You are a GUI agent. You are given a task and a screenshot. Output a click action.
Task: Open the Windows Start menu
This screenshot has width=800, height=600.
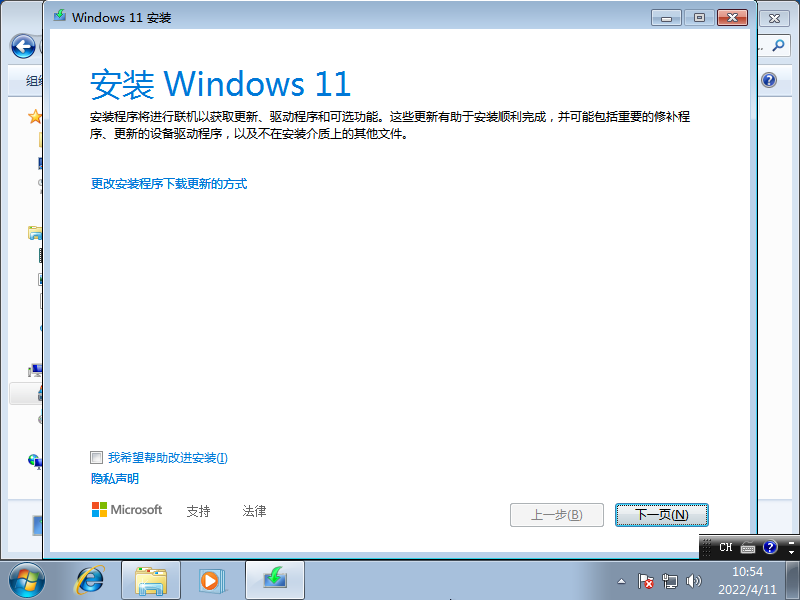pyautogui.click(x=26, y=581)
